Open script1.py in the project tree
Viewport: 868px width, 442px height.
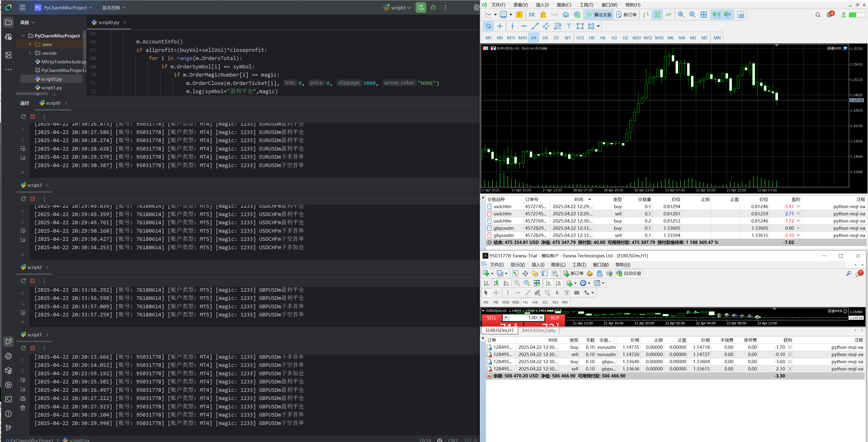(x=52, y=88)
